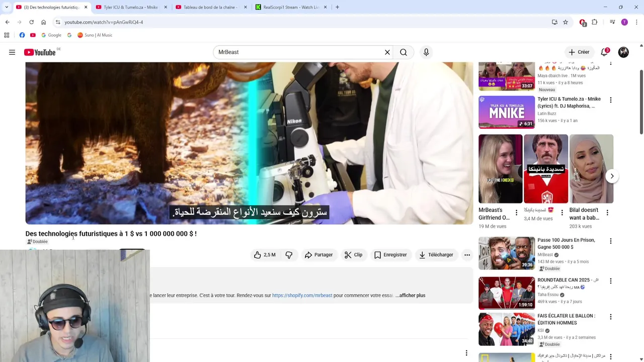Expand the description with ...afficher plus
The width and height of the screenshot is (644, 362).
(x=411, y=296)
